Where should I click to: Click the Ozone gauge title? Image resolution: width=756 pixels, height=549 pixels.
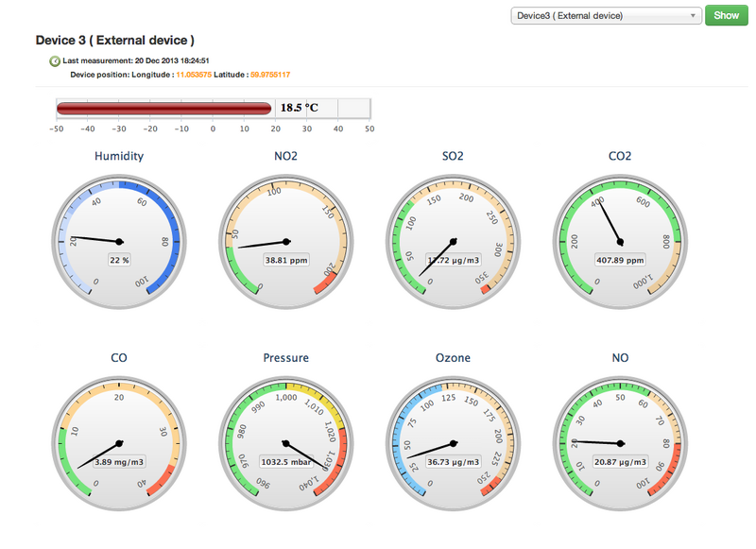tap(453, 358)
